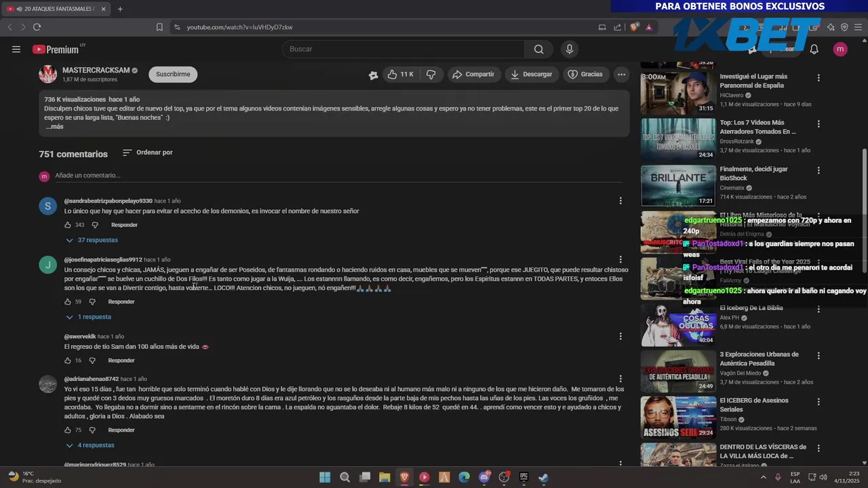Open the YouTube notifications bell

tap(814, 49)
